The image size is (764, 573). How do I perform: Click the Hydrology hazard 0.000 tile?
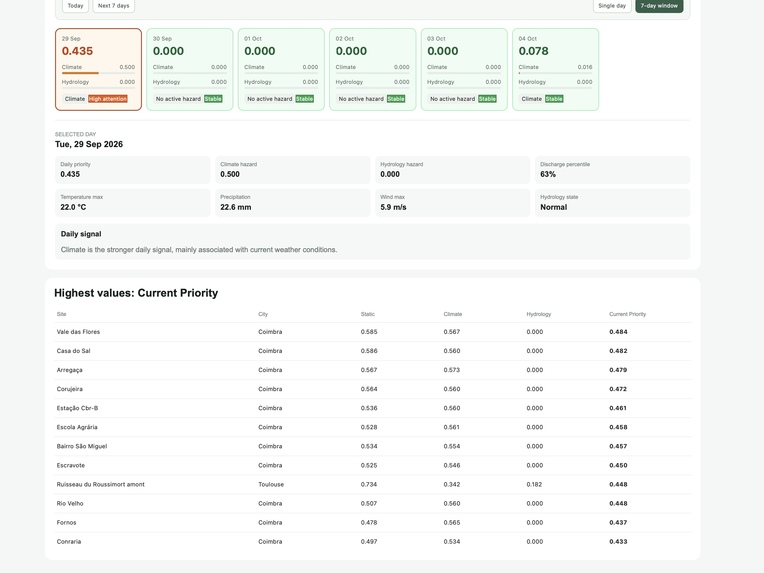point(453,170)
